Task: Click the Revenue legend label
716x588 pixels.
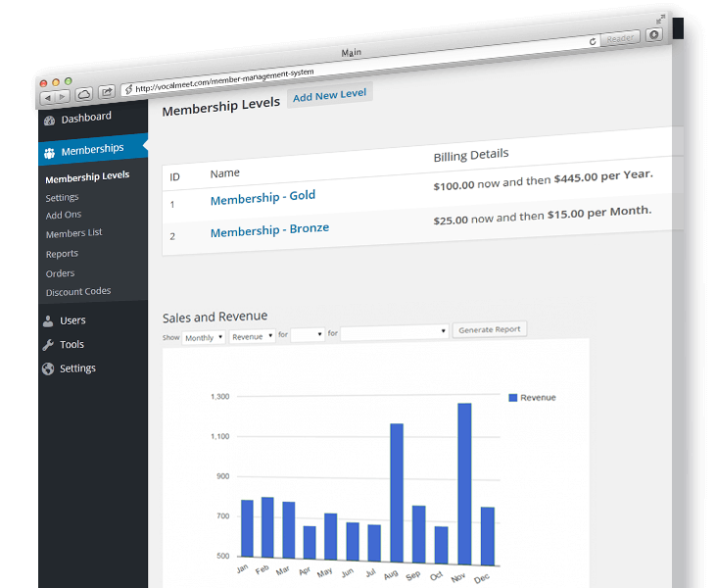Action: (538, 398)
